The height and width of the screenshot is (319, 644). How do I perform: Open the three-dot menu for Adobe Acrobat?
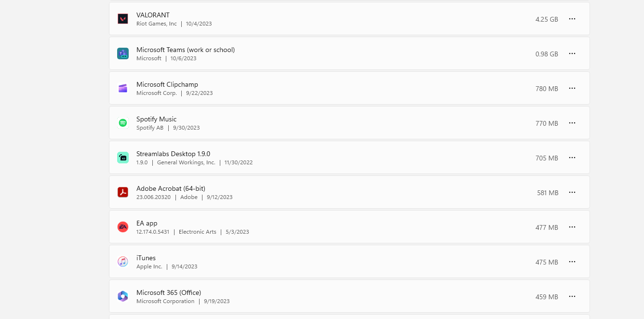[572, 192]
